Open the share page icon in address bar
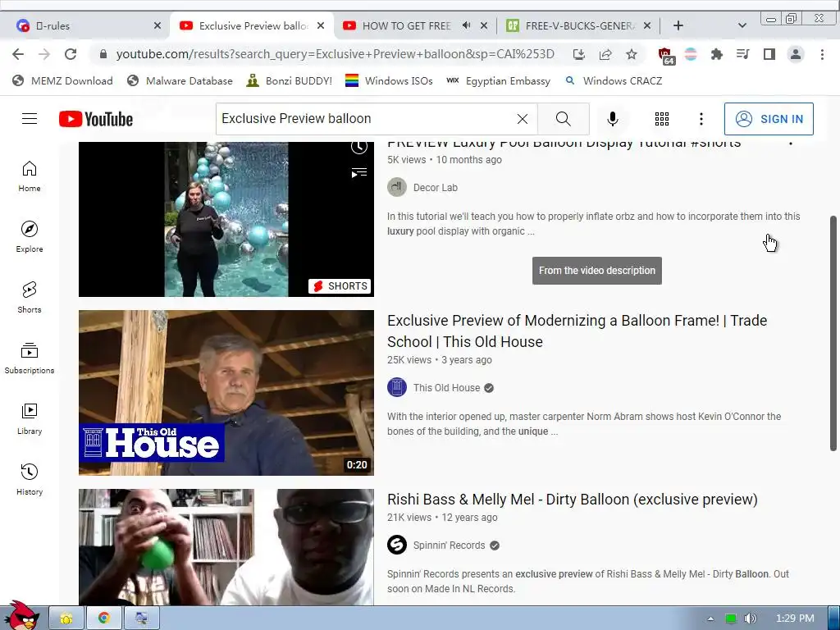 [605, 54]
